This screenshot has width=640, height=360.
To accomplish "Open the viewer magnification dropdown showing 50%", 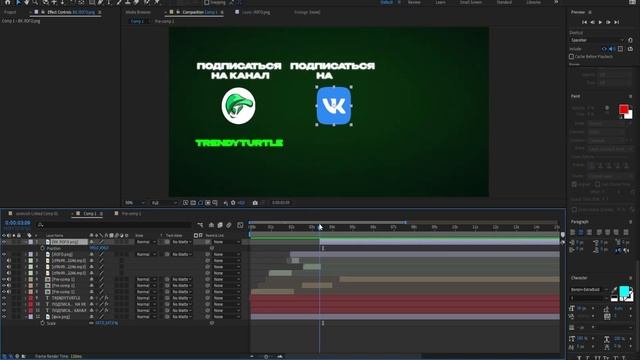I will tap(135, 202).
